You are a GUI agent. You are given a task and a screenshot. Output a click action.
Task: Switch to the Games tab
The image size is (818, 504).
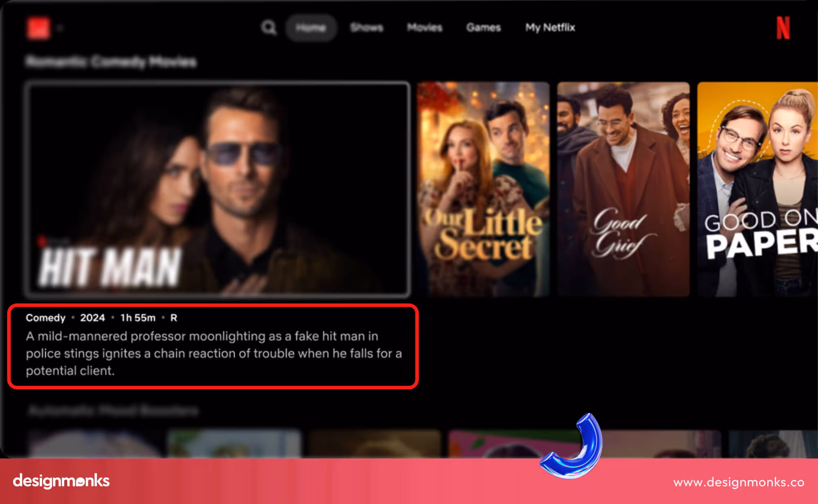point(483,28)
